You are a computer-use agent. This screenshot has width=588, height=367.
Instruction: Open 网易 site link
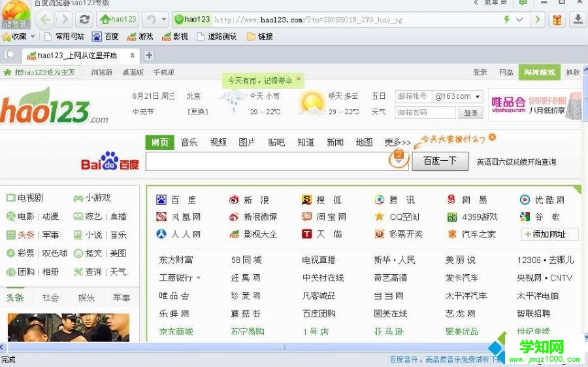pos(467,200)
